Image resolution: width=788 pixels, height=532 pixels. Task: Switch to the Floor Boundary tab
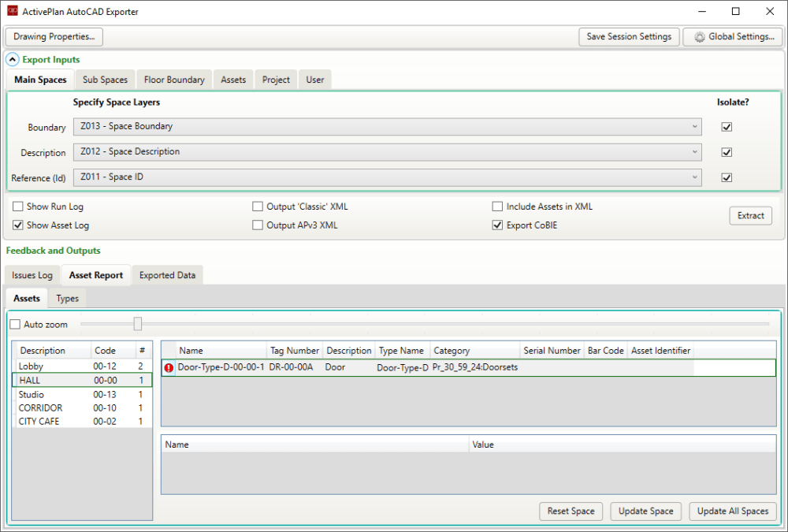click(174, 80)
